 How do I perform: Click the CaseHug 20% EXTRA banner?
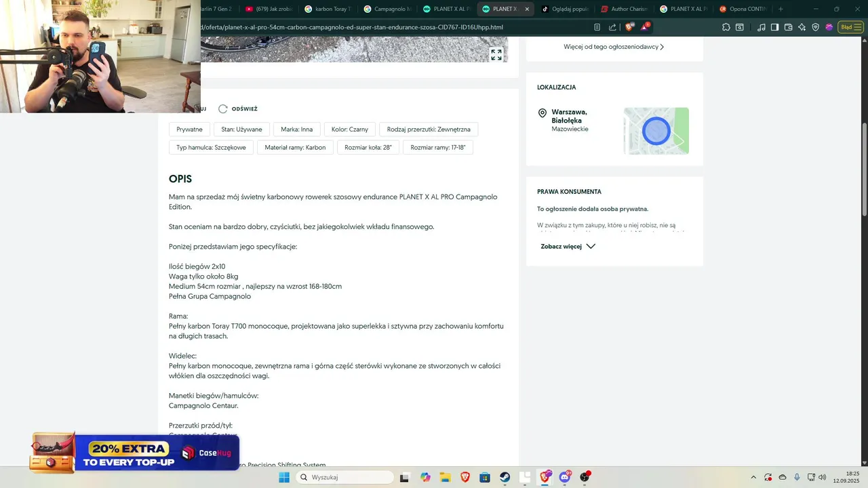coord(134,451)
